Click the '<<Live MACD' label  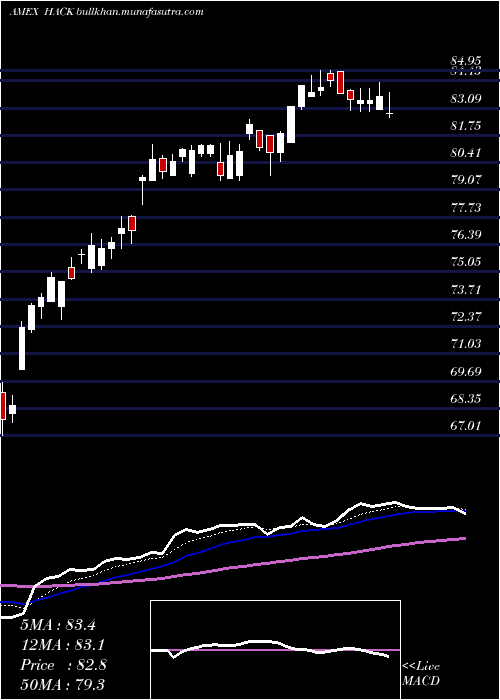[x=421, y=674]
